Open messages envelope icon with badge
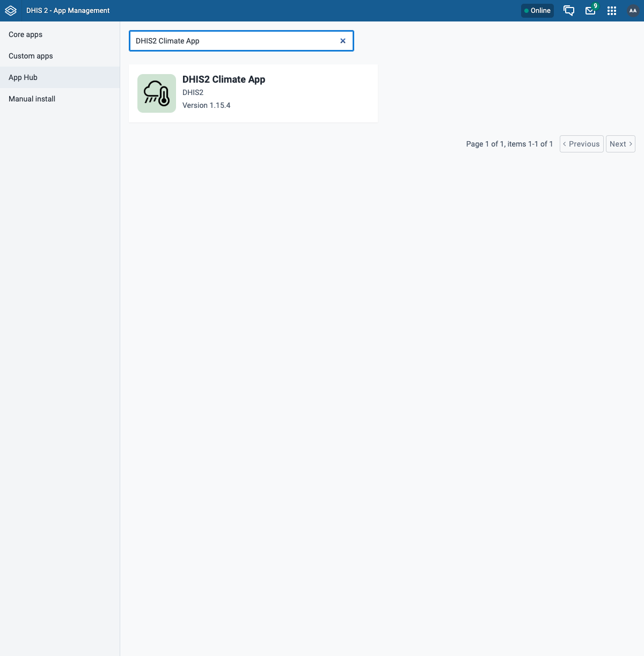 pos(590,11)
